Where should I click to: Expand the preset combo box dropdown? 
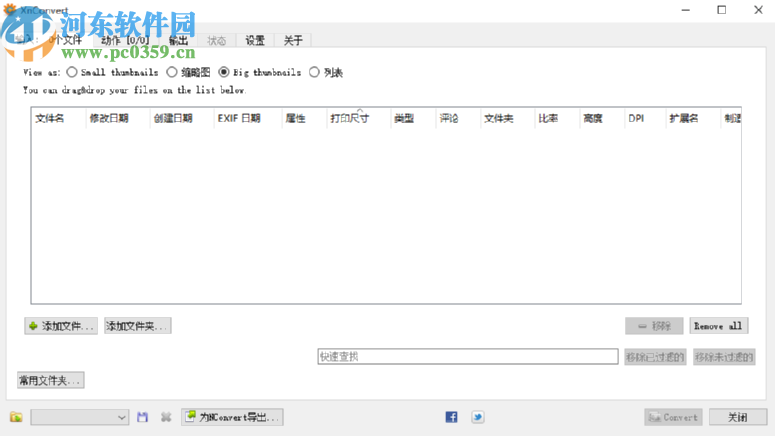point(122,417)
